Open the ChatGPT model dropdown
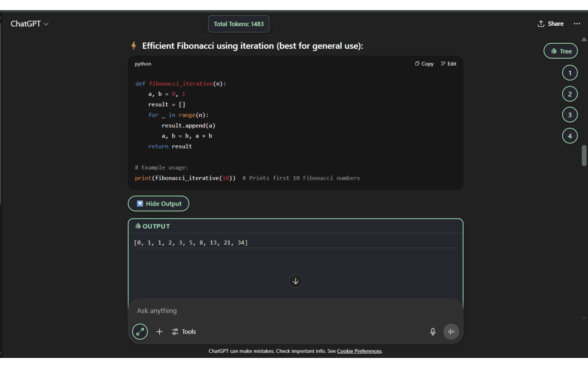Screen dimensions: 588x368 click(x=30, y=24)
